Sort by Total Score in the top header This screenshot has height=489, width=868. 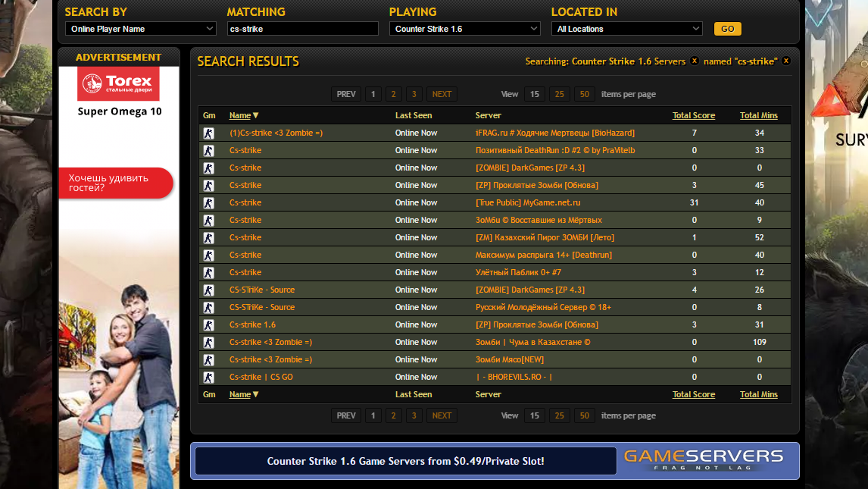coord(694,115)
